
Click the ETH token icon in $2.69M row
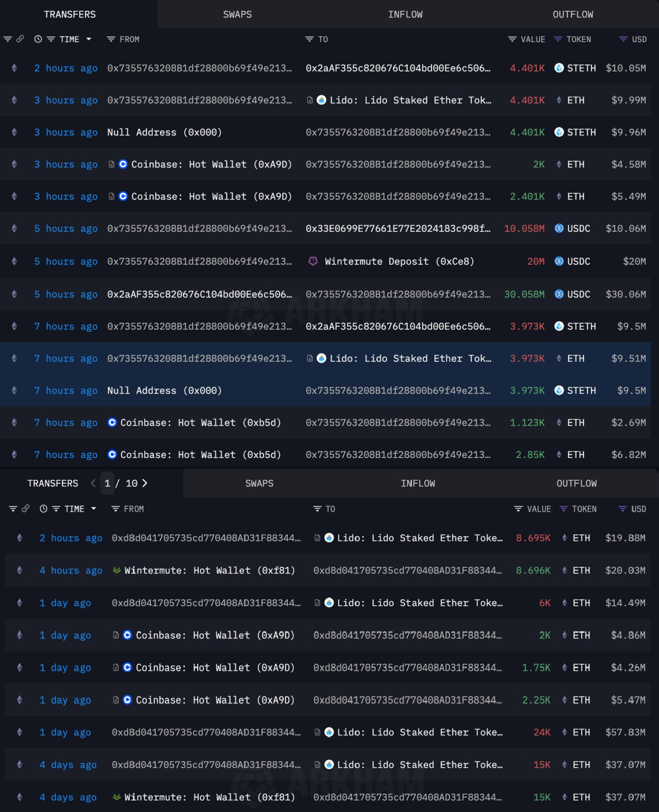(559, 422)
